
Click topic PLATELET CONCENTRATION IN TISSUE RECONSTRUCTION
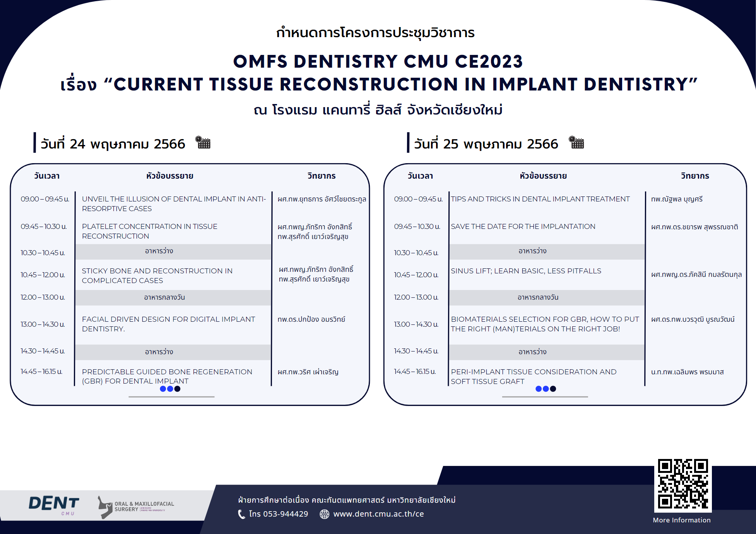[x=150, y=231]
